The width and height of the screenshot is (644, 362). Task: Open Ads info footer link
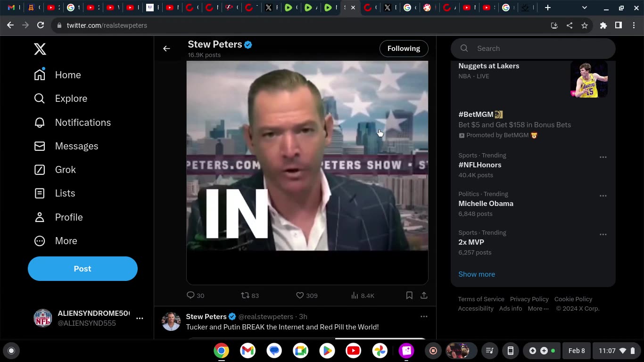(x=511, y=309)
